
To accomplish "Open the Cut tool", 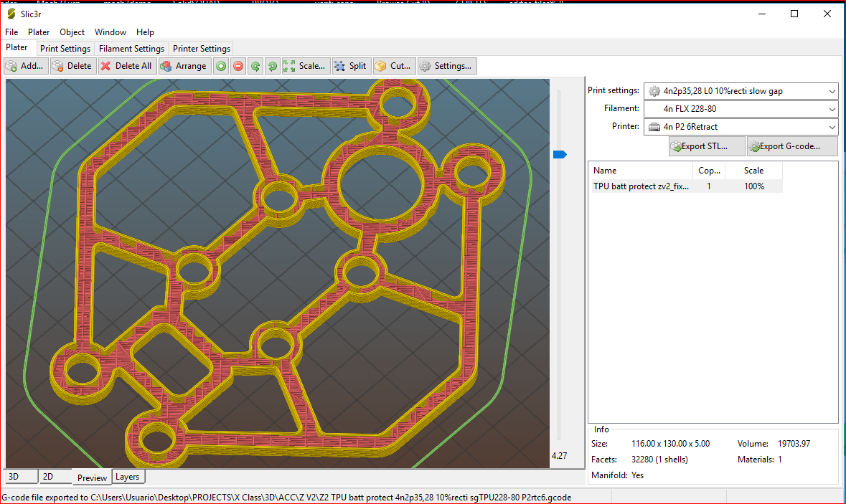I will click(393, 66).
